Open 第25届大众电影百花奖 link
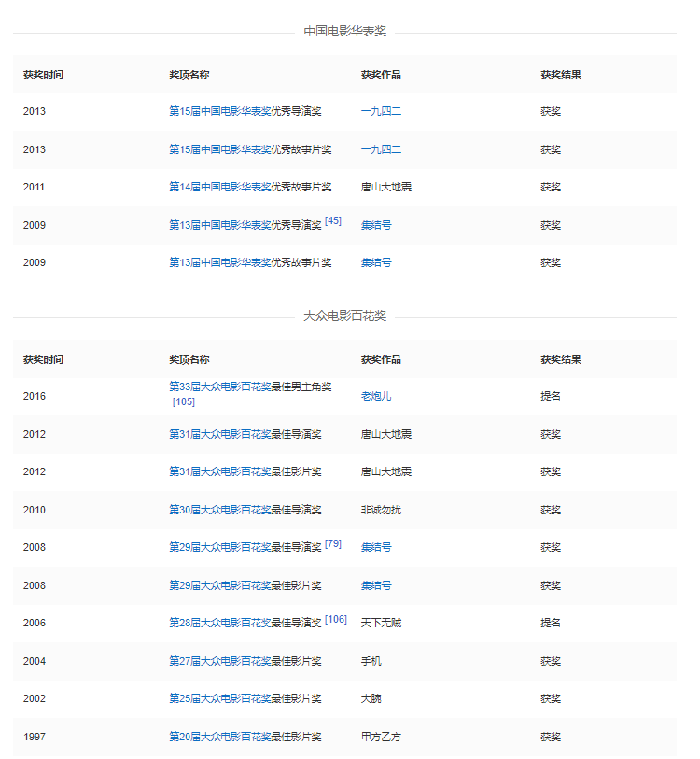Viewport: 700px width, 759px height. (x=219, y=698)
